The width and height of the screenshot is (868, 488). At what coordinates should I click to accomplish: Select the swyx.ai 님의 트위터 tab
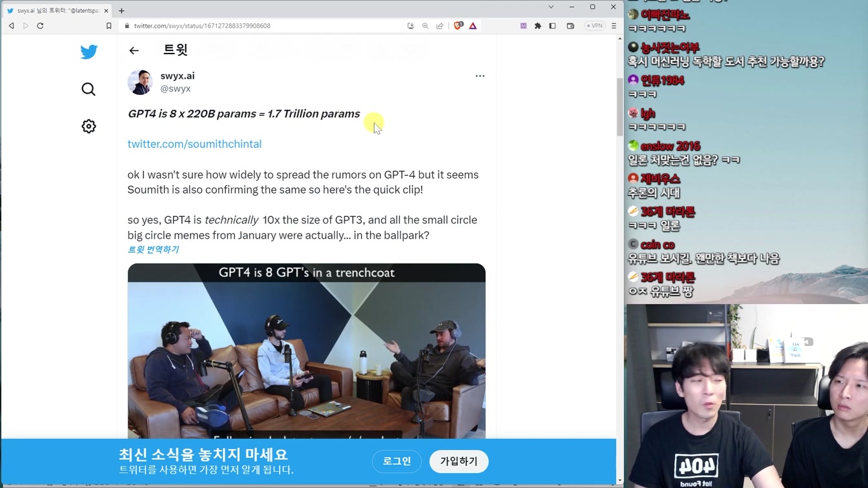tap(57, 10)
